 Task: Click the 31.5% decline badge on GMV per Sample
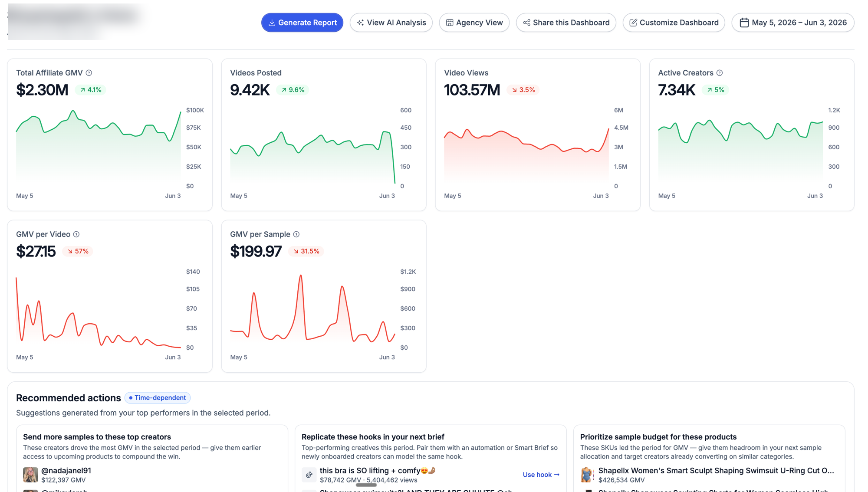coord(306,251)
